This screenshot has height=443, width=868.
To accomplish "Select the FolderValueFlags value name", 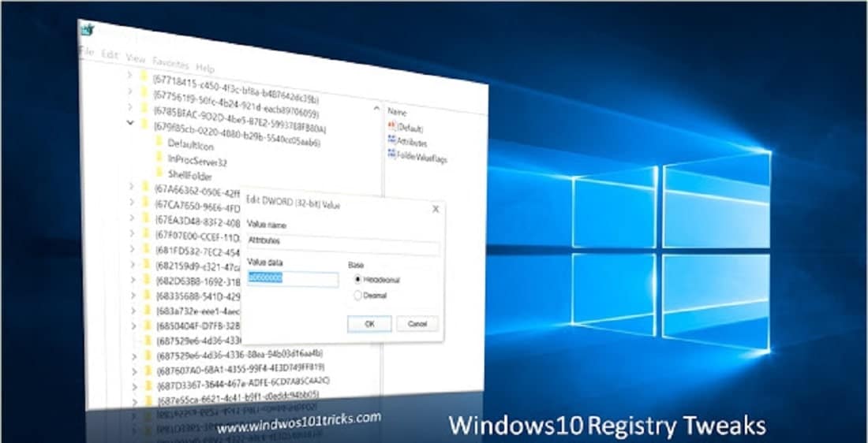I will tap(422, 157).
